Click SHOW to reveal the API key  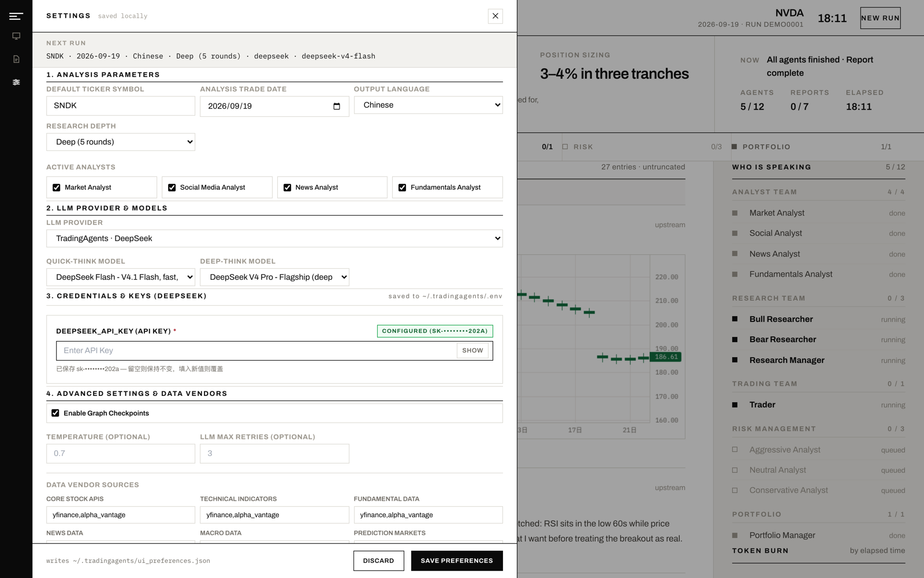[472, 351]
